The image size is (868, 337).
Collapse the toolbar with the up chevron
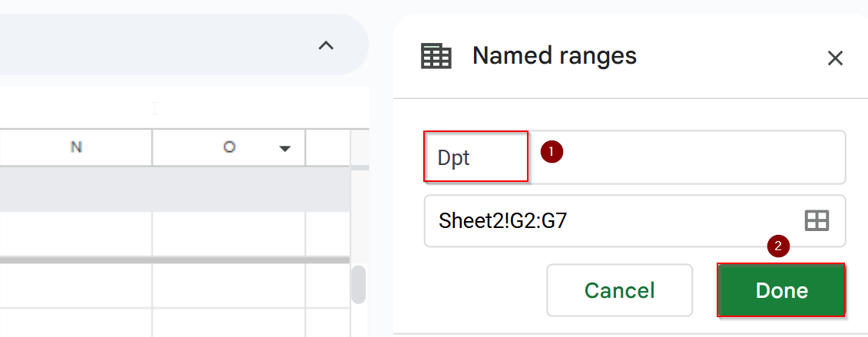(326, 45)
